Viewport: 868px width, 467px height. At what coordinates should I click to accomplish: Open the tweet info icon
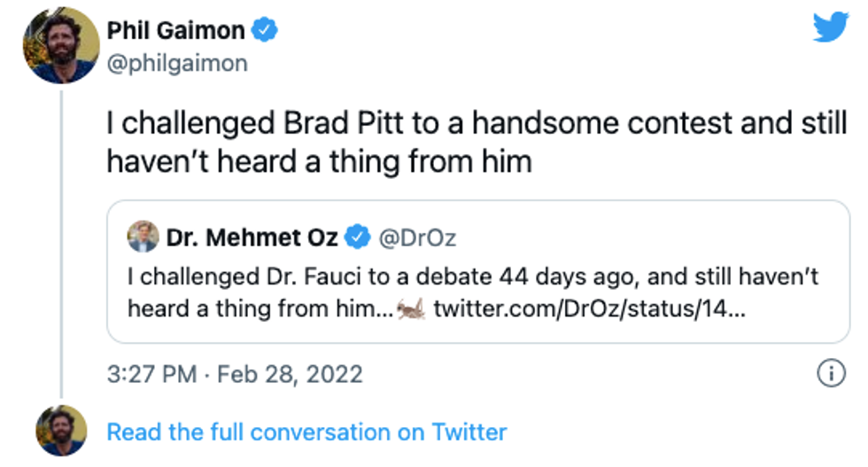coord(830,374)
